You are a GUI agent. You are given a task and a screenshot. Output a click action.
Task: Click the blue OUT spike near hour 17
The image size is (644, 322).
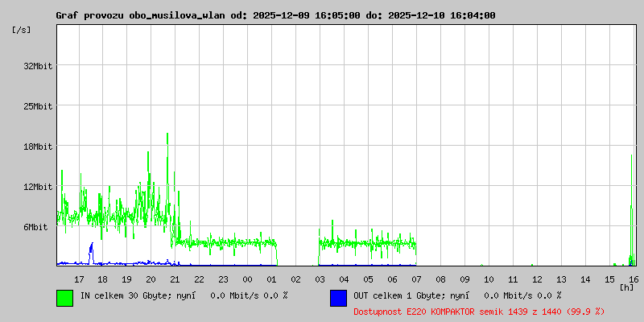click(x=91, y=253)
